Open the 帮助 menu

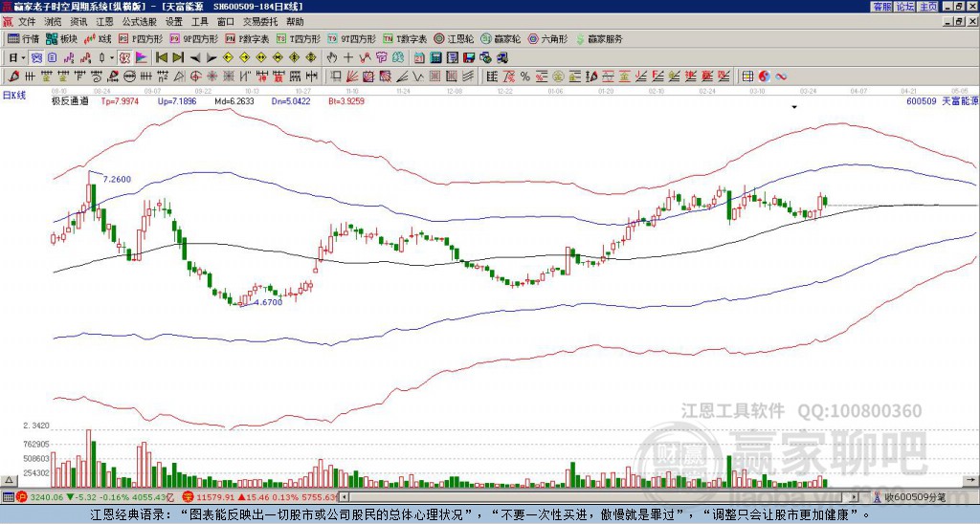(295, 22)
